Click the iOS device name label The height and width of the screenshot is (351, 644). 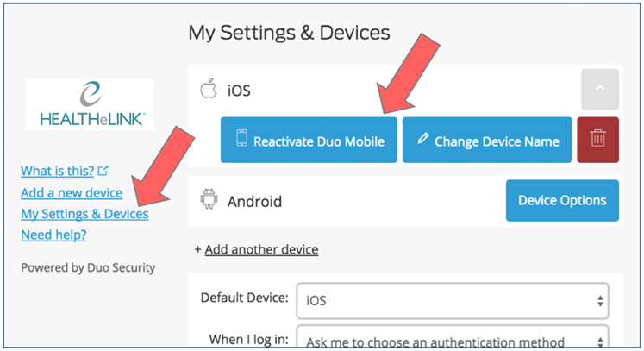[x=239, y=91]
